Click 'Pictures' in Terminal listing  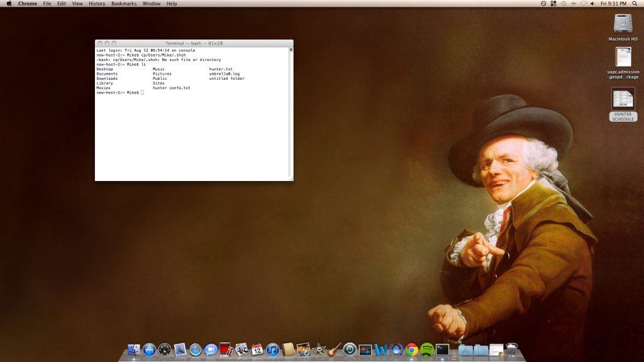coord(162,74)
